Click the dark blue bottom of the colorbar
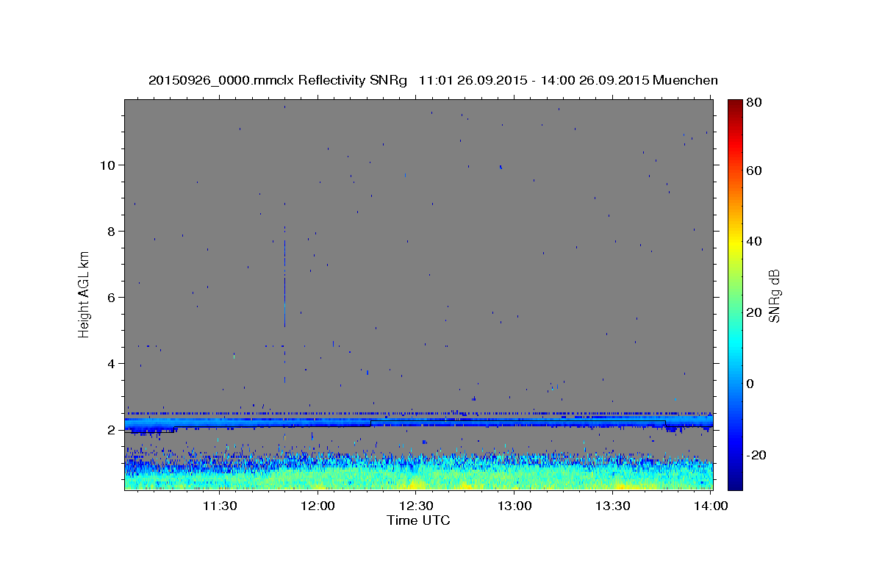 (735, 481)
